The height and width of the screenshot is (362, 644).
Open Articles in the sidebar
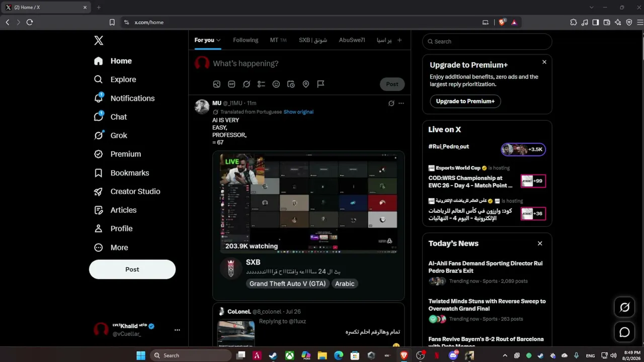(115, 210)
